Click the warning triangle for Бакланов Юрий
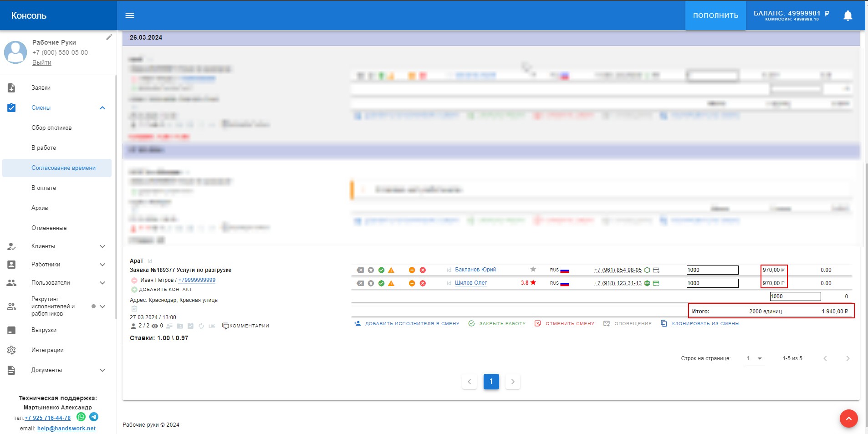 pyautogui.click(x=391, y=270)
